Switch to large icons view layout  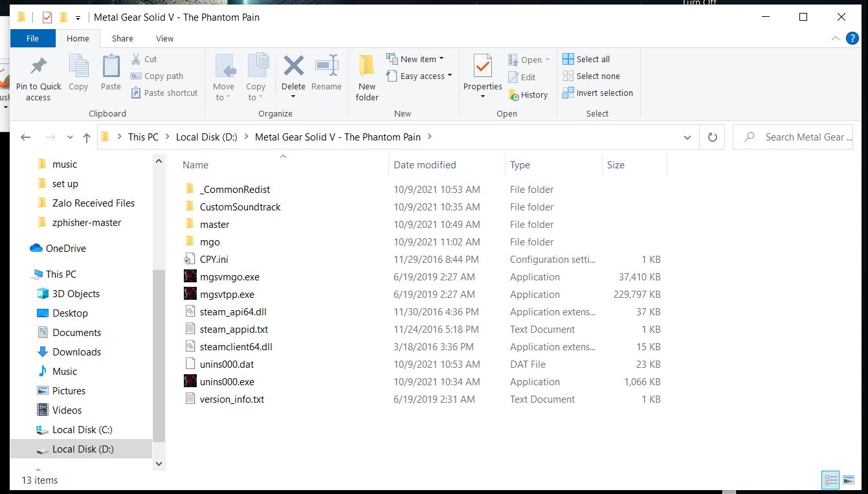[849, 480]
